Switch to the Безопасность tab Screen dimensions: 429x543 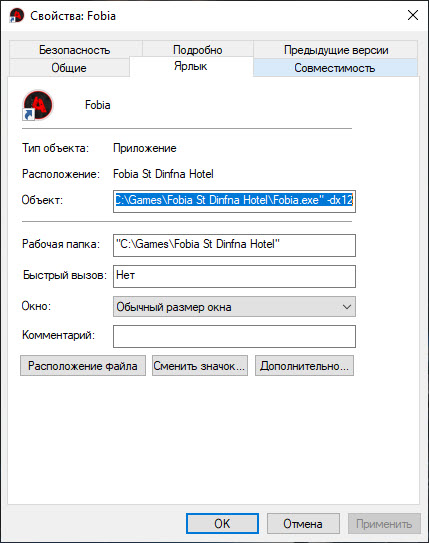coord(75,50)
